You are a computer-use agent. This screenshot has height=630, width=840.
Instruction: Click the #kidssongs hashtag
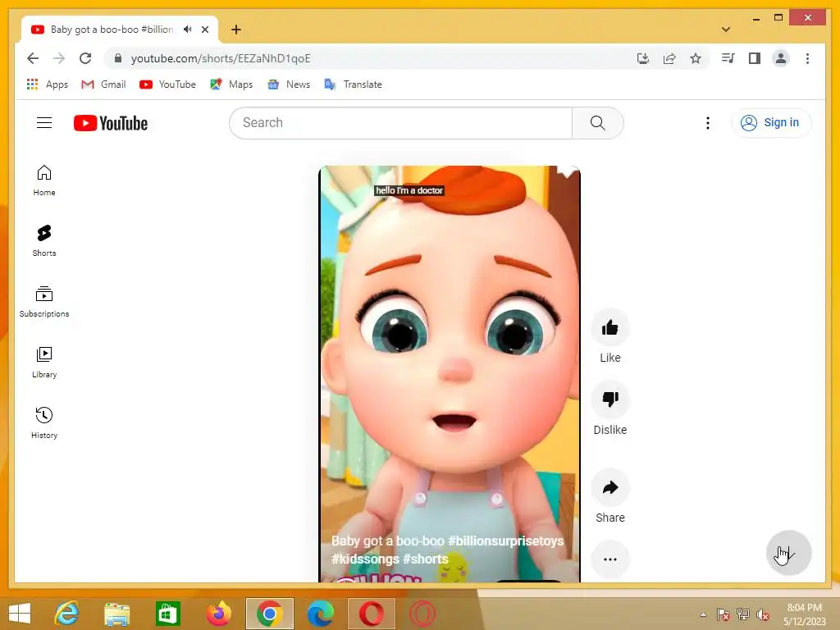pyautogui.click(x=365, y=559)
